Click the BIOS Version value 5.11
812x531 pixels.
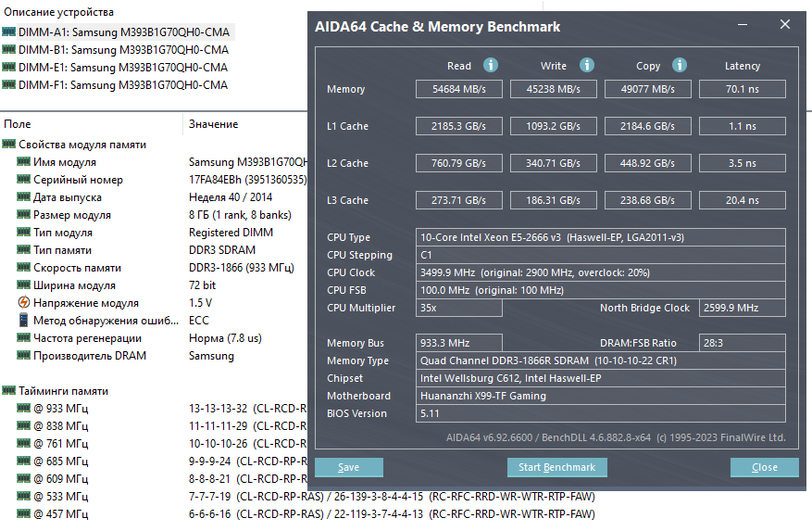(x=601, y=413)
